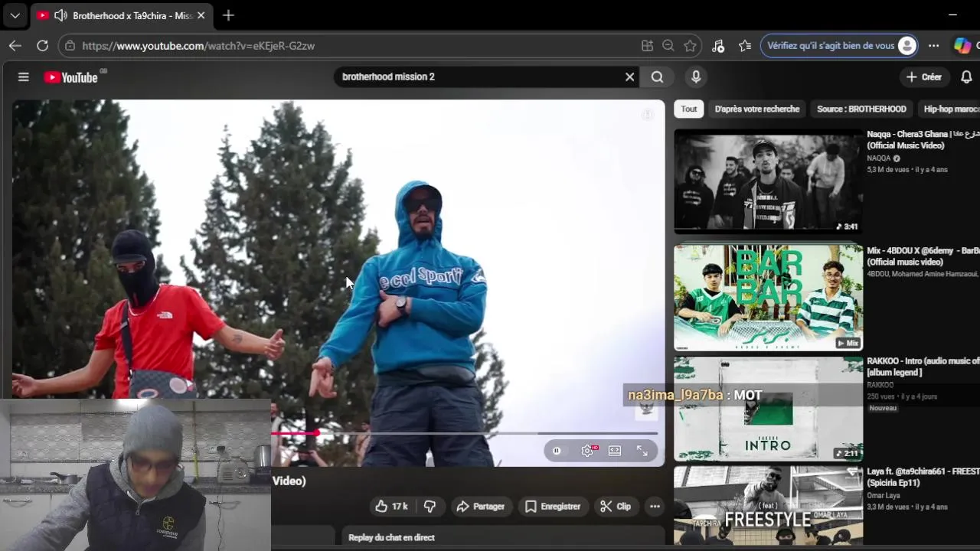Mute the tab using the speaker icon
This screenshot has width=980, height=551.
point(60,15)
